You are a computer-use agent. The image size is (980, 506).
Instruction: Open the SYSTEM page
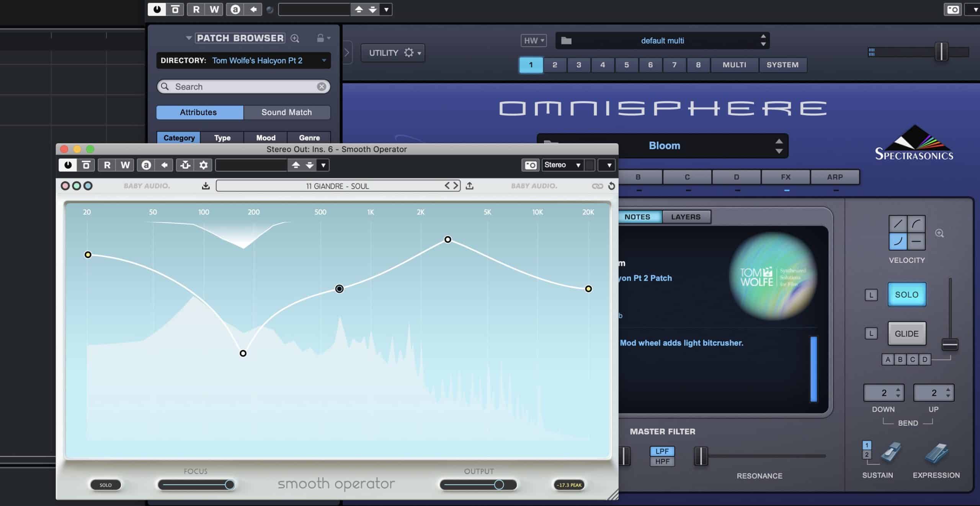[x=782, y=65]
